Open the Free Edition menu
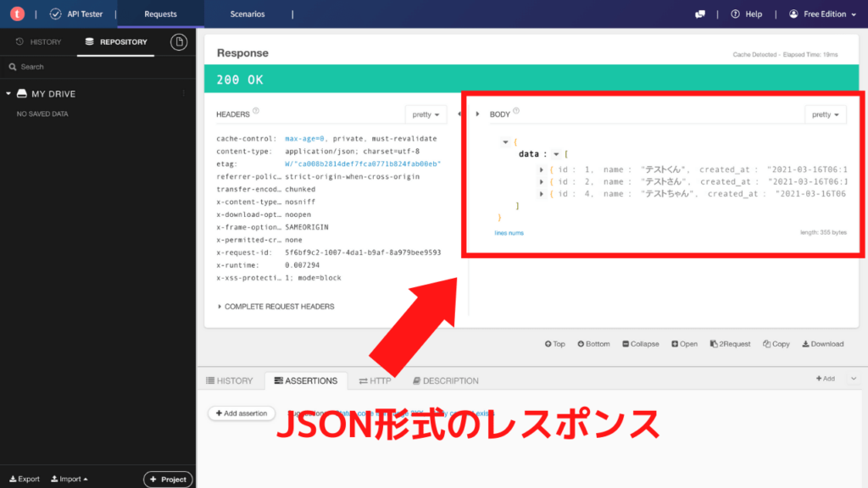 coord(821,14)
